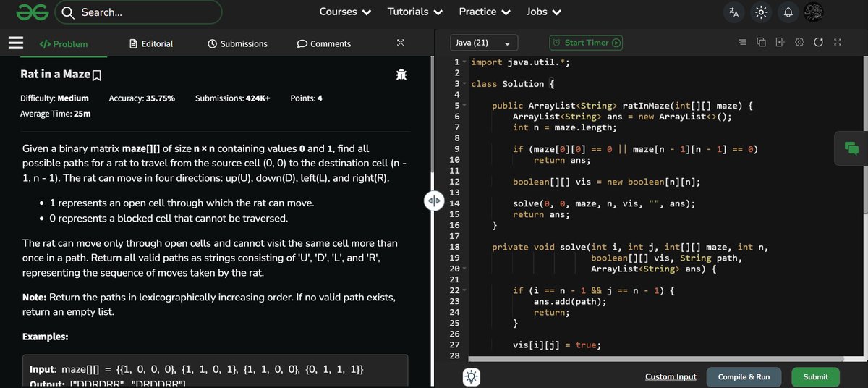Expand the Tutorials menu
Image resolution: width=868 pixels, height=388 pixels.
tap(415, 12)
